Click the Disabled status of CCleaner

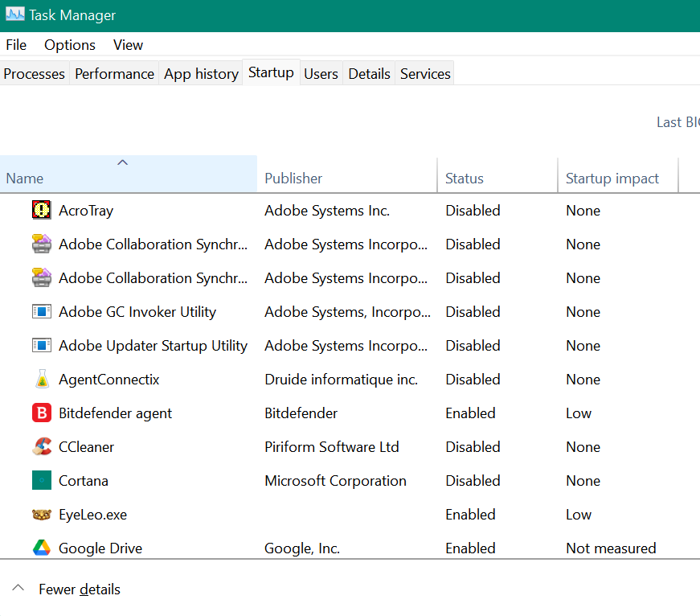(x=473, y=446)
